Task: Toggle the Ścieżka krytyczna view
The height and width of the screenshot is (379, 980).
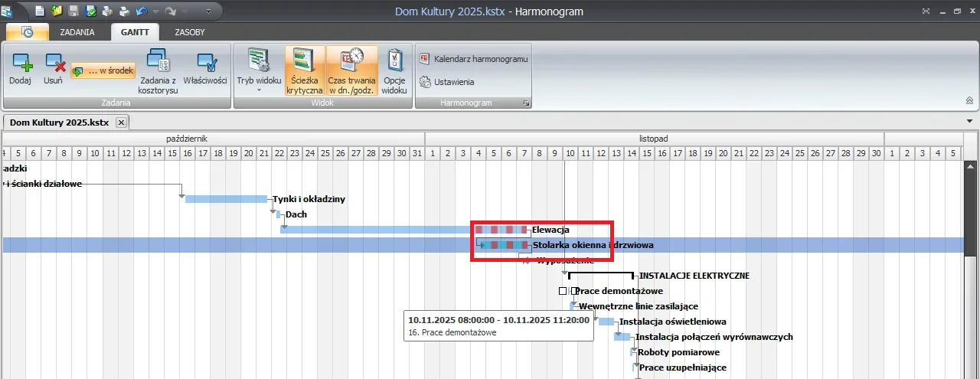Action: point(305,70)
